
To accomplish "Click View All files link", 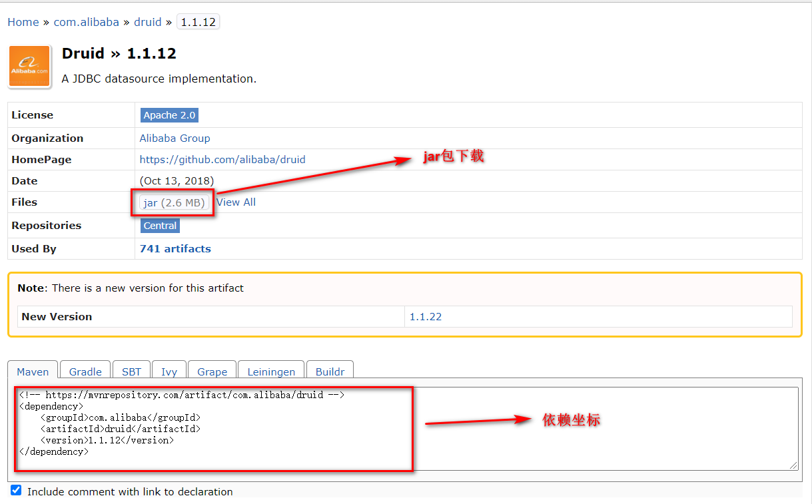I will (x=236, y=202).
